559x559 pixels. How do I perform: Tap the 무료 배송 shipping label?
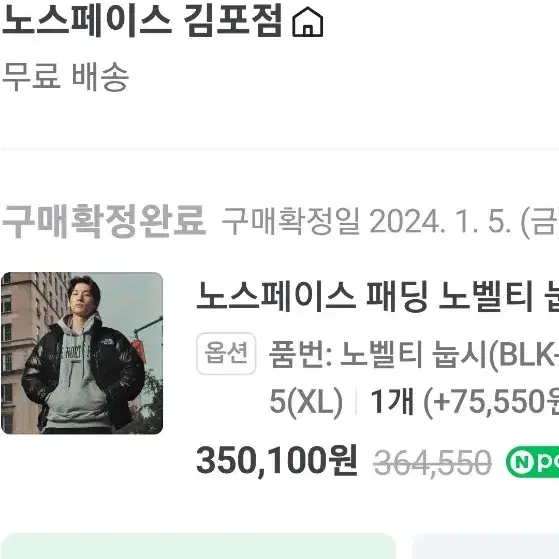66,76
